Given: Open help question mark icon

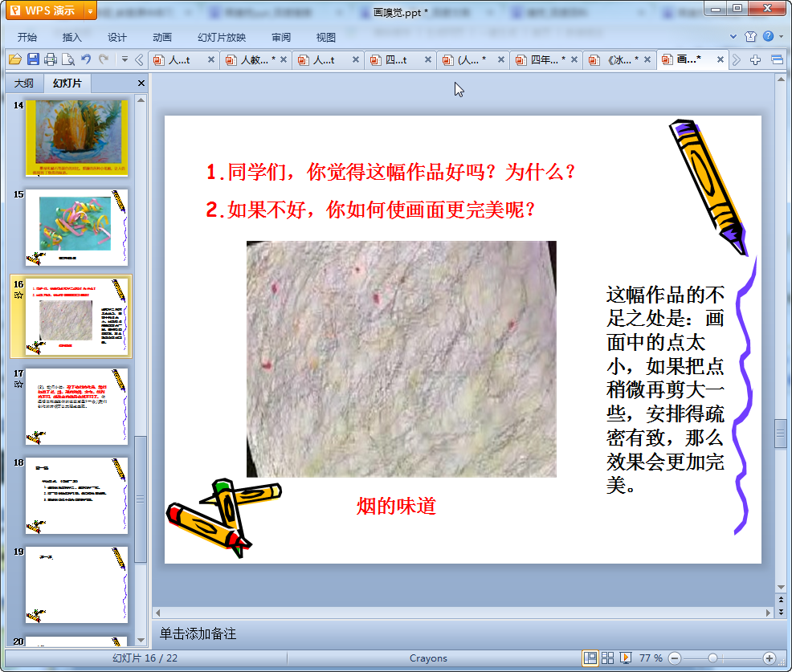Looking at the screenshot, I should (x=768, y=36).
